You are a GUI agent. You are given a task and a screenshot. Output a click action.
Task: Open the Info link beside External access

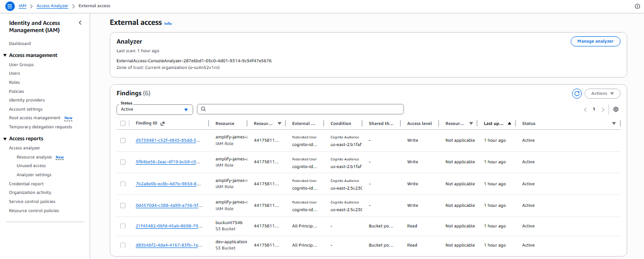point(168,23)
